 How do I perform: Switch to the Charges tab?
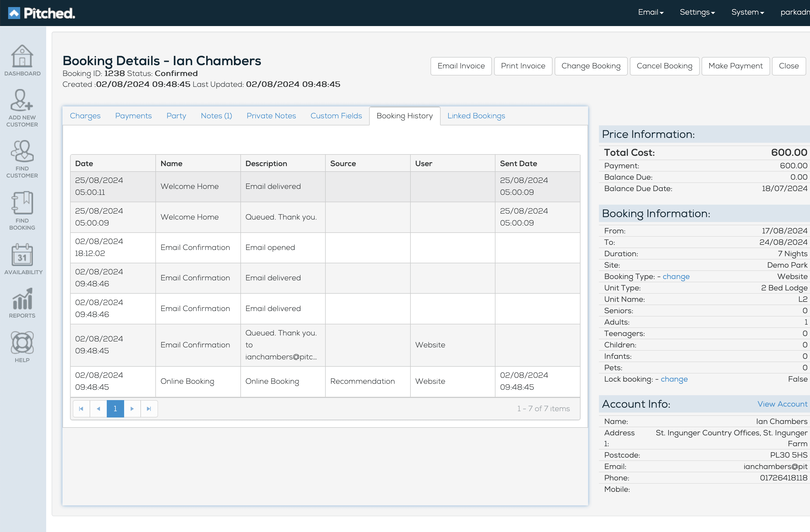(85, 116)
